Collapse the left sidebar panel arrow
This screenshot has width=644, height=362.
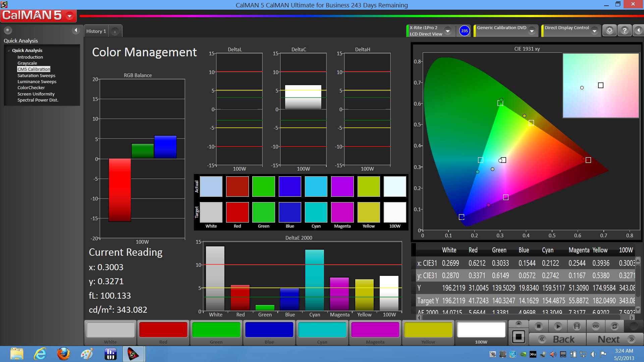click(x=76, y=31)
